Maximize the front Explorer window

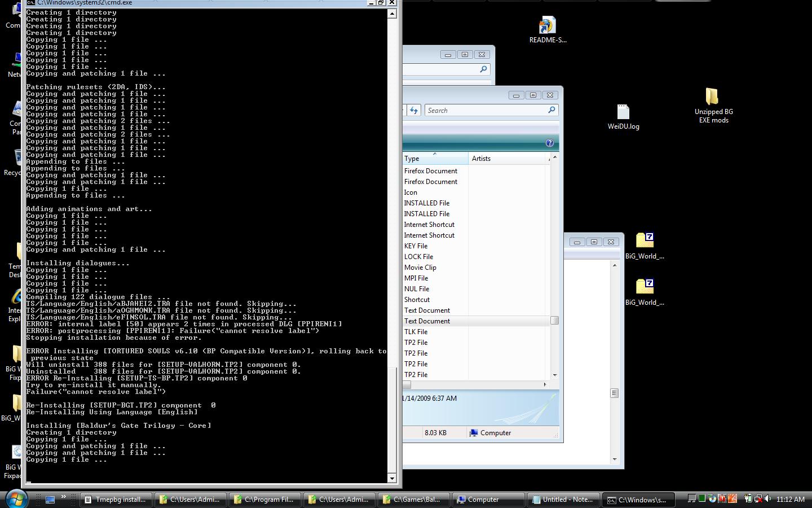(533, 95)
